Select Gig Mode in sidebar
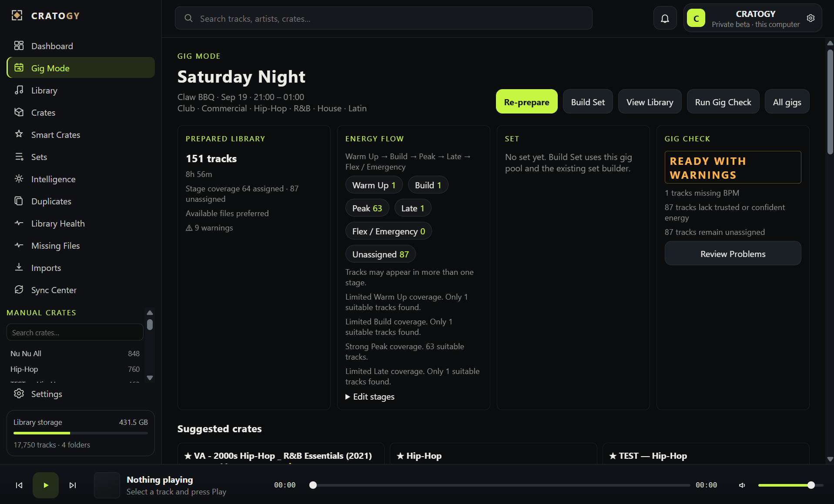834x504 pixels. click(x=81, y=68)
